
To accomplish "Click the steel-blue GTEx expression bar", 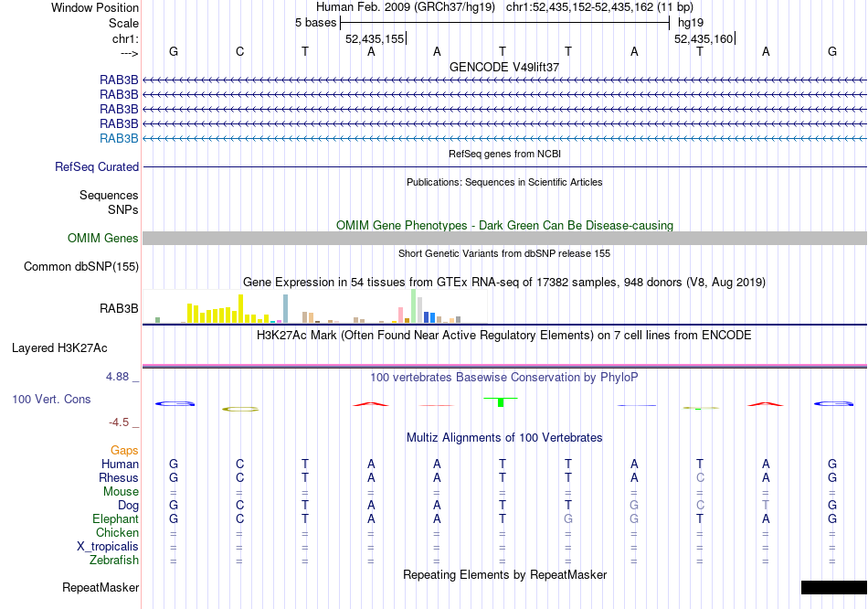I will point(286,309).
